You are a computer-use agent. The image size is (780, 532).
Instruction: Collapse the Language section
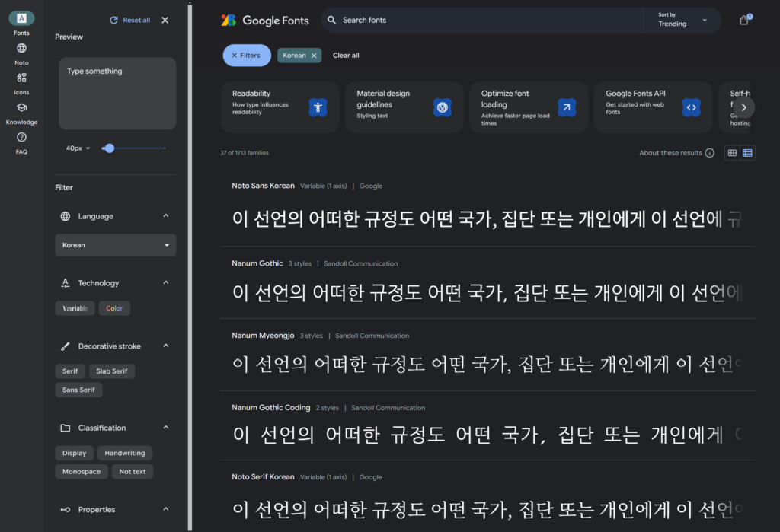(x=166, y=216)
